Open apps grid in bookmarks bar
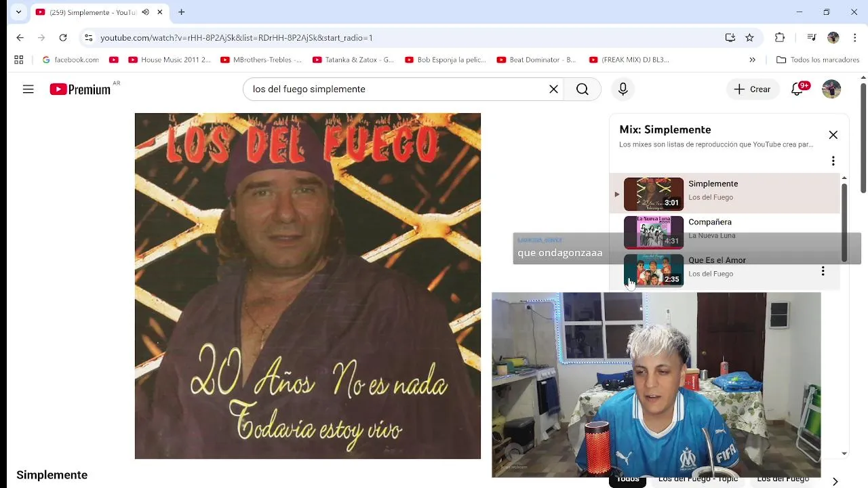Viewport: 868px width, 488px height. (18, 60)
